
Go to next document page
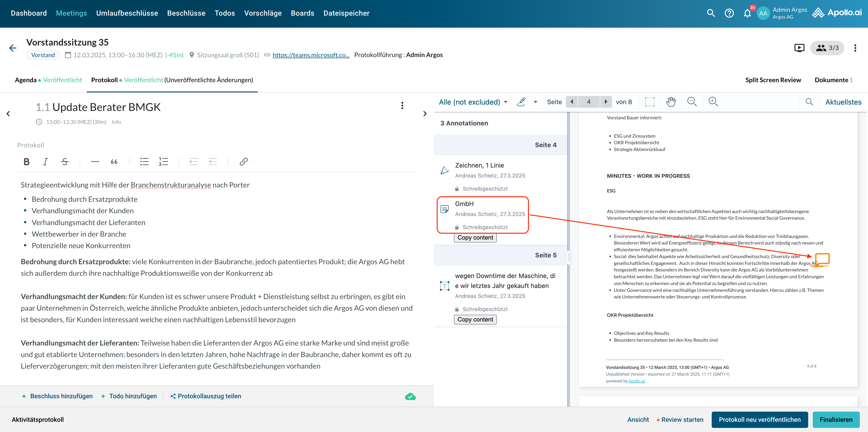[606, 102]
